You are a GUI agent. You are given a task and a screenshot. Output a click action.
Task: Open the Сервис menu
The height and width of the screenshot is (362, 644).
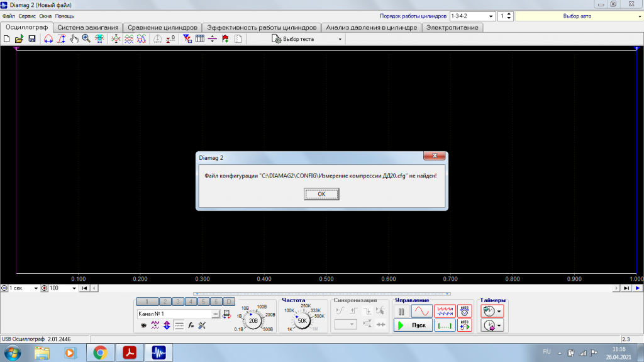[x=27, y=16]
